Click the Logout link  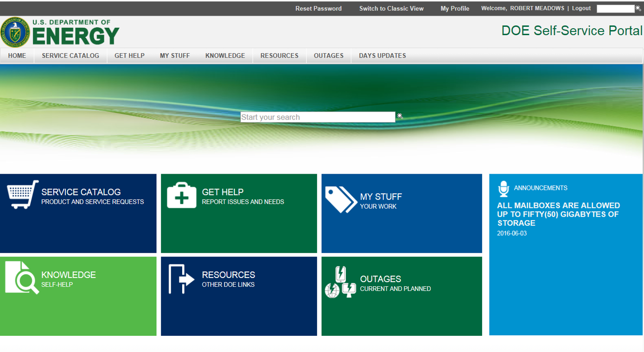[581, 8]
